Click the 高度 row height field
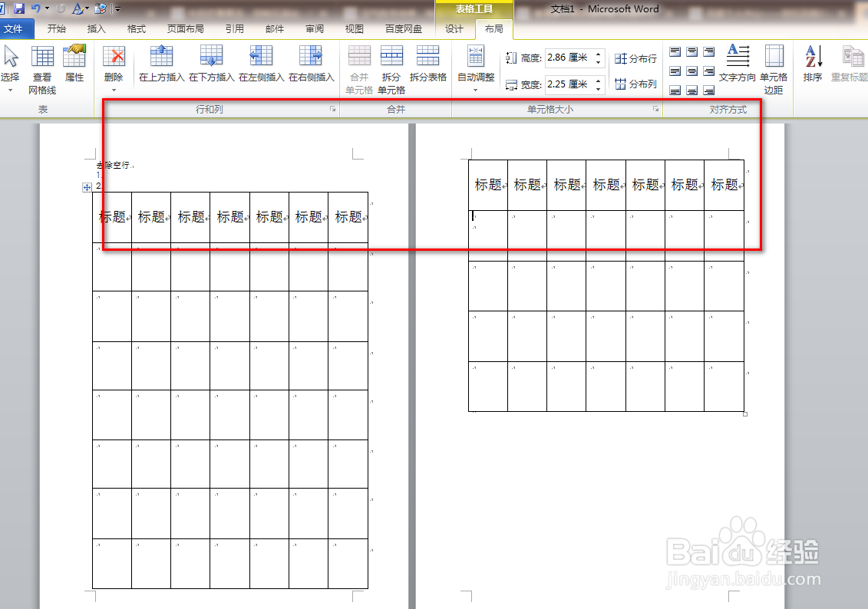Image resolution: width=868 pixels, height=609 pixels. point(569,58)
